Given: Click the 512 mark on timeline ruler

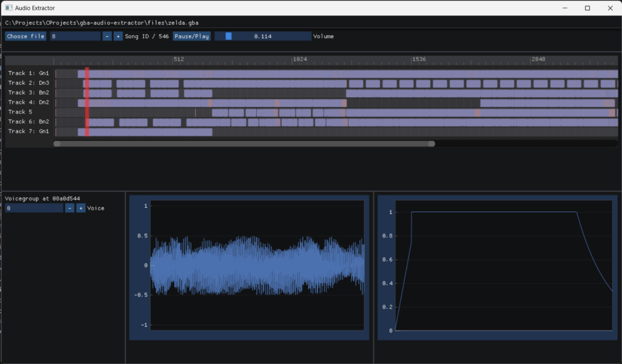Looking at the screenshot, I should click(x=178, y=59).
